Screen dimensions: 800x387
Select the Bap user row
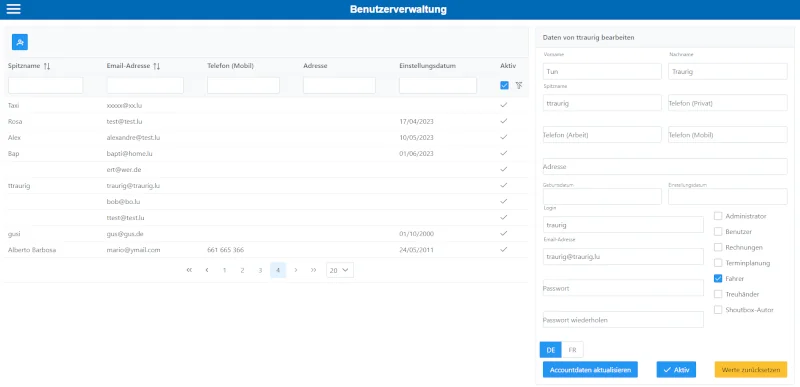tap(266, 153)
